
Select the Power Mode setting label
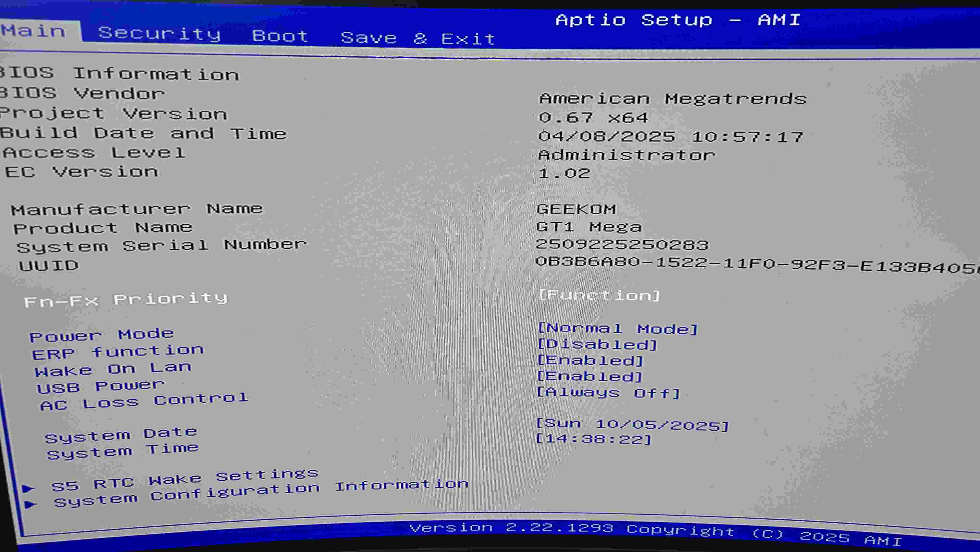(x=102, y=335)
